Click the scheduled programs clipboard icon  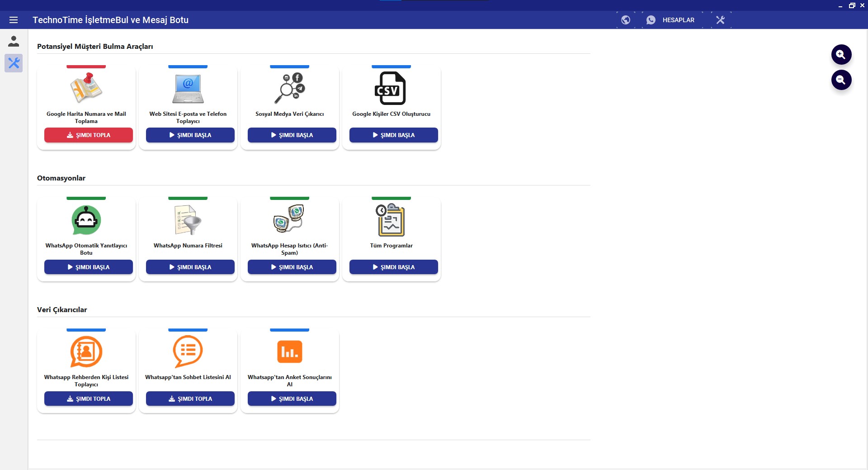[x=391, y=220]
